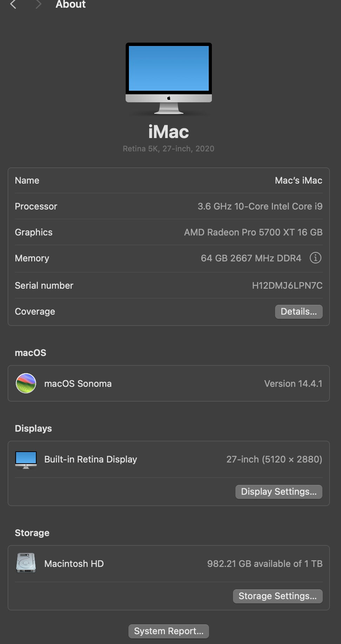Click the 982.21 GB available storage text
Screen dimensions: 341x644
(265, 564)
